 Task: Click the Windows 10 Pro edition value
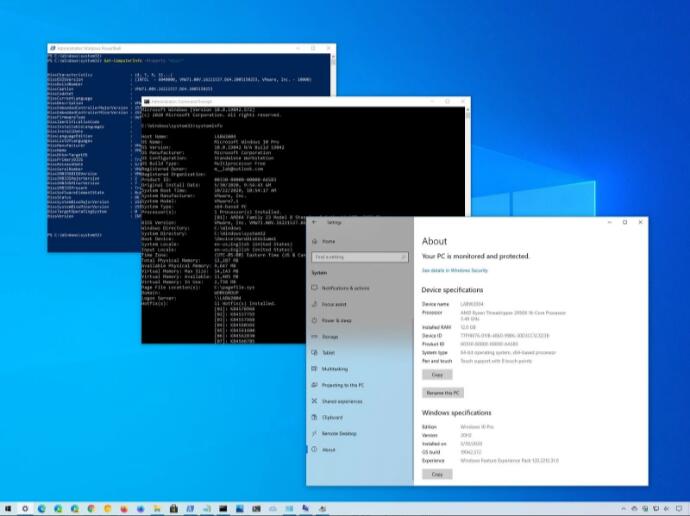[x=477, y=427]
